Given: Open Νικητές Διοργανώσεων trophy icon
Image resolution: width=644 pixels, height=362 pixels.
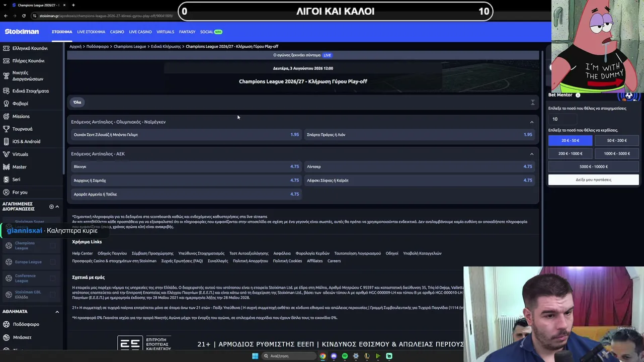Looking at the screenshot, I should point(7,76).
